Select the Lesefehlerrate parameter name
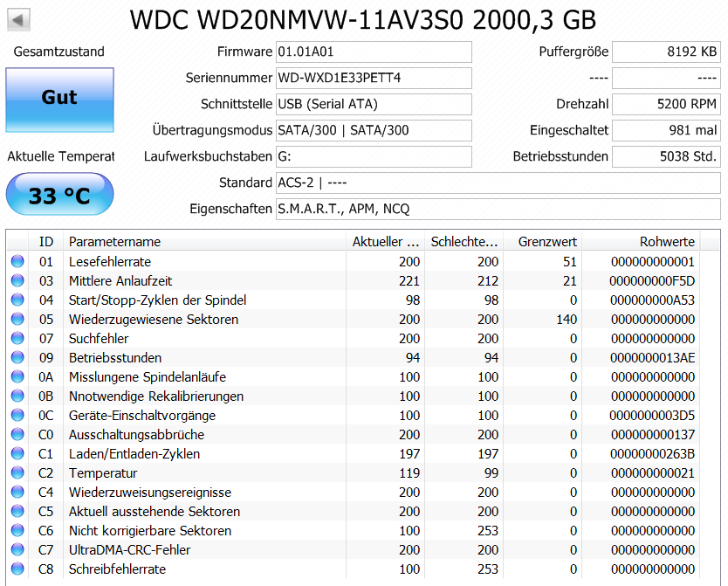The image size is (728, 586). (110, 262)
